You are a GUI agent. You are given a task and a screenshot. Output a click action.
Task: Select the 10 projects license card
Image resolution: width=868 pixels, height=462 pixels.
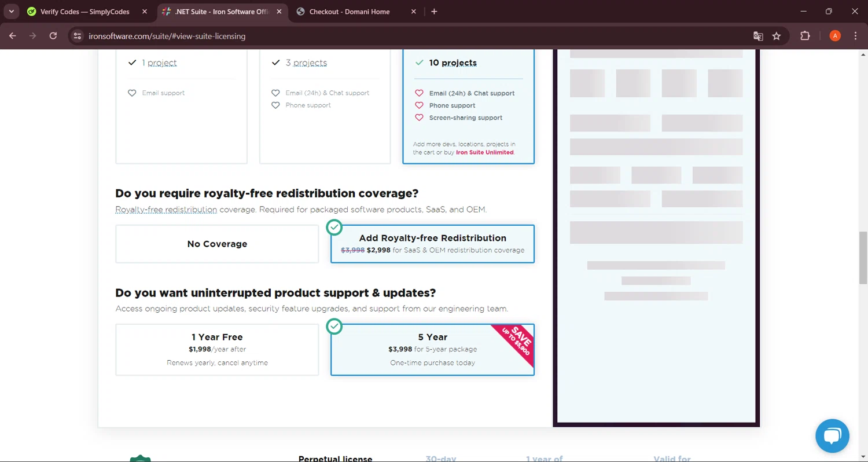[x=469, y=107]
